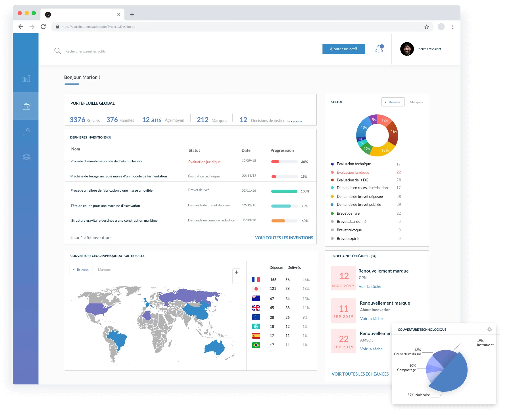Click the 60% progress bar for structure gravitaire
Image resolution: width=532 pixels, height=419 pixels.
284,221
